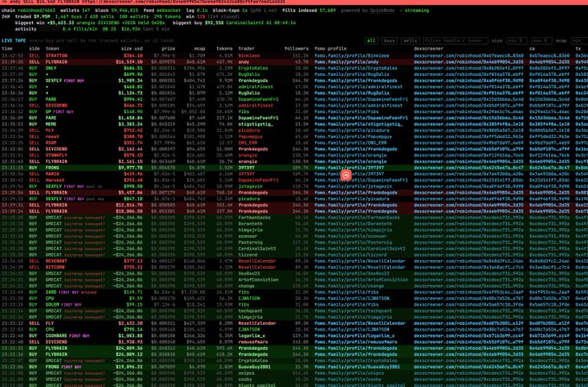Open fomo.family profile link for stigstigstig_
Viewport: 588px width, 387px height.
(358, 124)
